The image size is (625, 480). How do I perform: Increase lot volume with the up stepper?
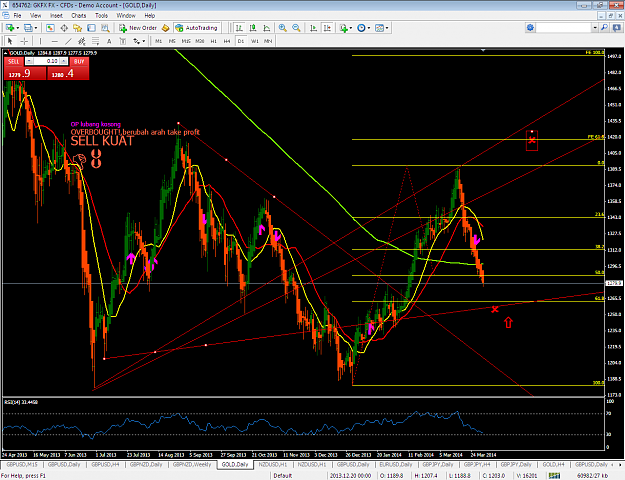pyautogui.click(x=64, y=61)
